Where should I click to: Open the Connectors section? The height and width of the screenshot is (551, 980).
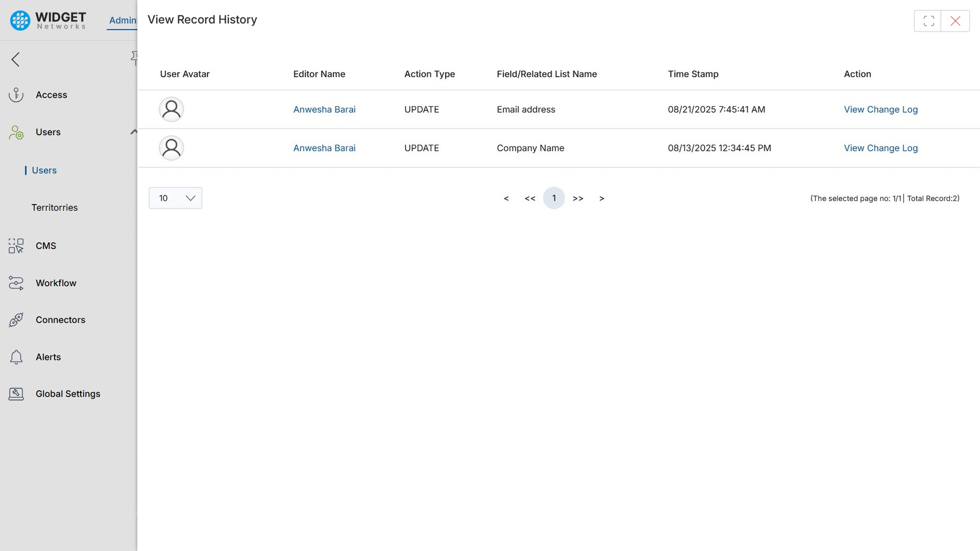(x=60, y=320)
